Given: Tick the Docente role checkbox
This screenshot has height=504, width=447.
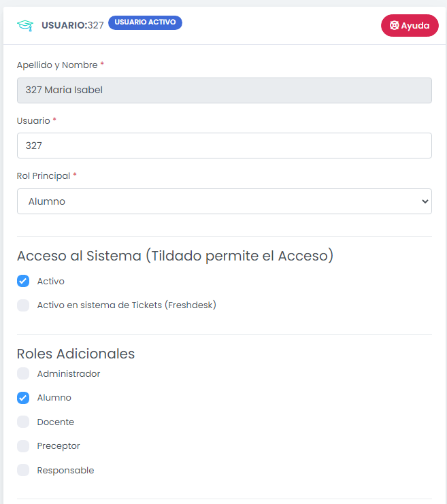Looking at the screenshot, I should pyautogui.click(x=23, y=422).
